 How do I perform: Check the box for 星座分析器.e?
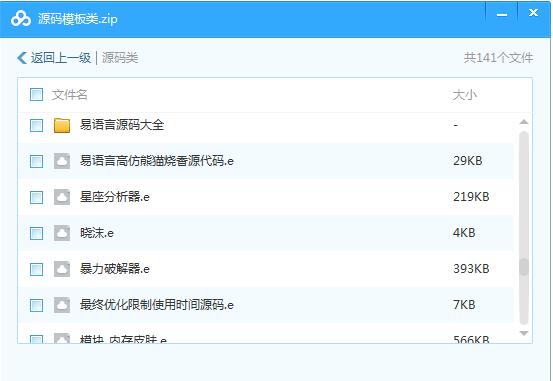pos(36,197)
